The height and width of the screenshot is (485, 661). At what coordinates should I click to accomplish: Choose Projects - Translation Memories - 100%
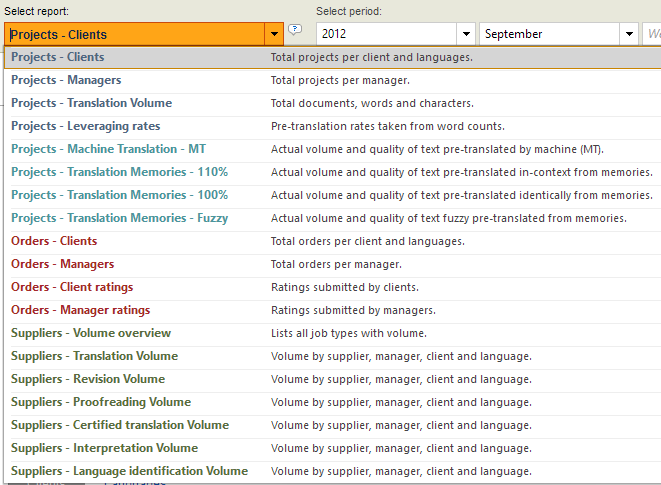119,195
